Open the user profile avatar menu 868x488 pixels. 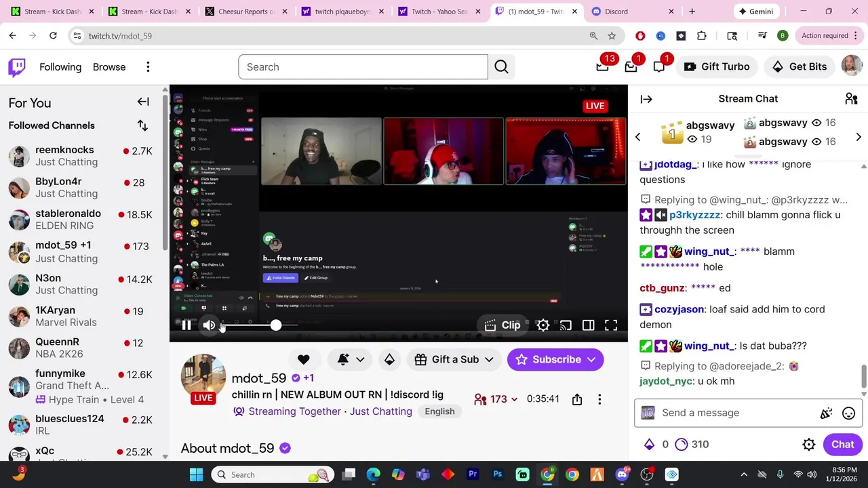[x=852, y=66]
